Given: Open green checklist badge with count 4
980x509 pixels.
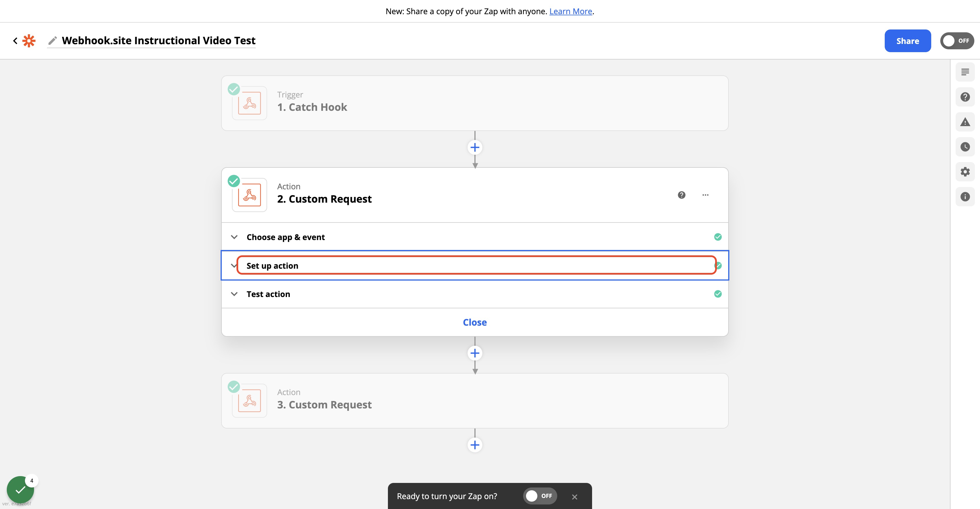Looking at the screenshot, I should pyautogui.click(x=20, y=490).
